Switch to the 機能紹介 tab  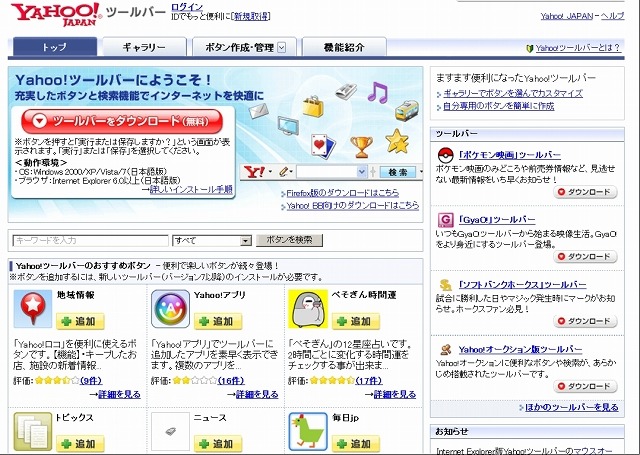pyautogui.click(x=344, y=47)
